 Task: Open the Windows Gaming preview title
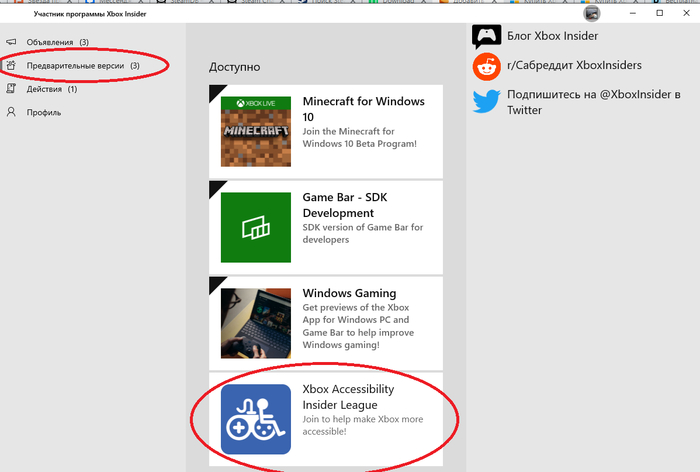point(350,293)
